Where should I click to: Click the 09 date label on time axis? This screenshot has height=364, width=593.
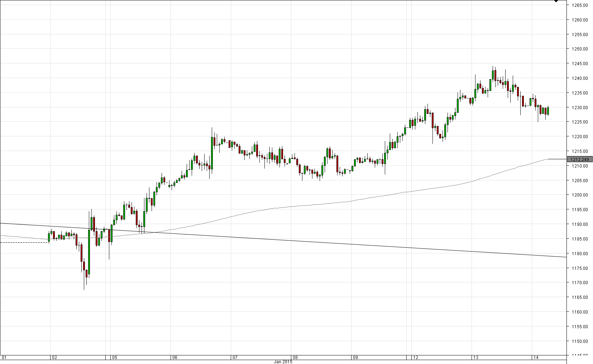[x=355, y=357]
